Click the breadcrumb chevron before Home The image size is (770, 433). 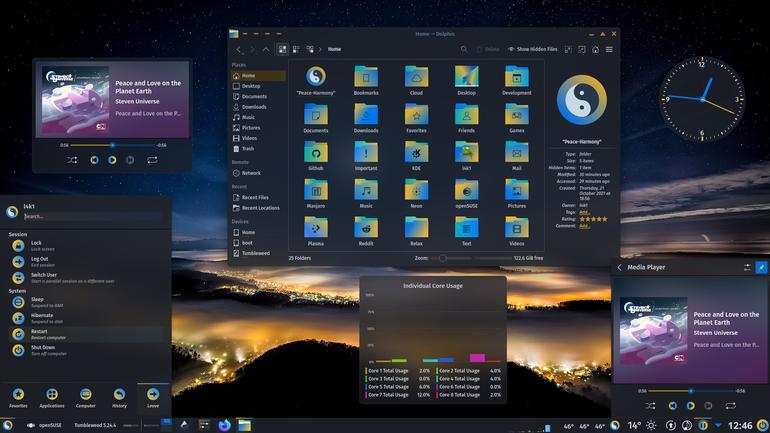pyautogui.click(x=320, y=49)
